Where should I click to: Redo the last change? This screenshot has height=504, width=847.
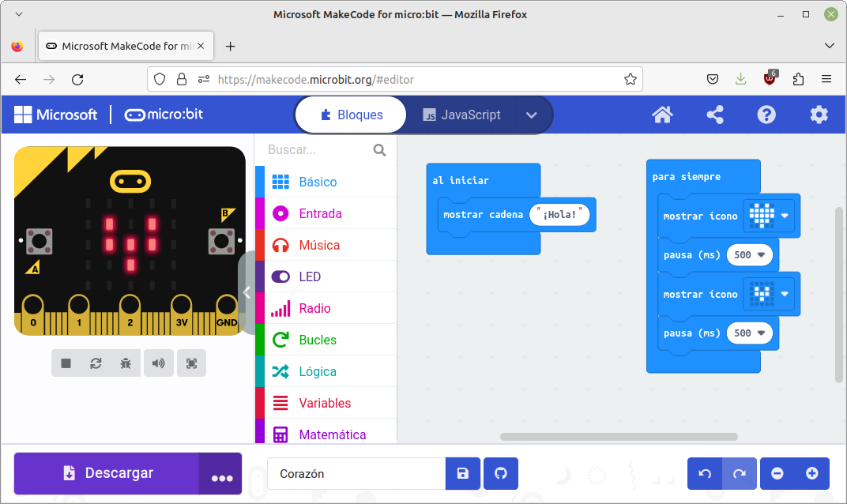point(740,474)
